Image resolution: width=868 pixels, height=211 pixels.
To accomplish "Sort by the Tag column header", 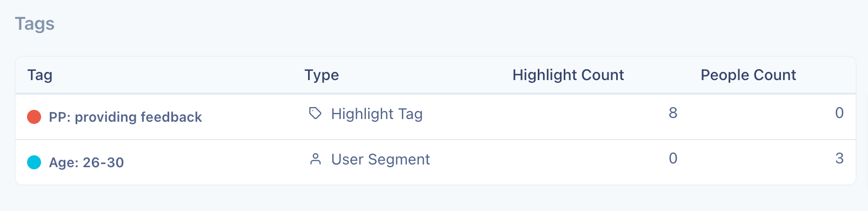I will coord(40,75).
